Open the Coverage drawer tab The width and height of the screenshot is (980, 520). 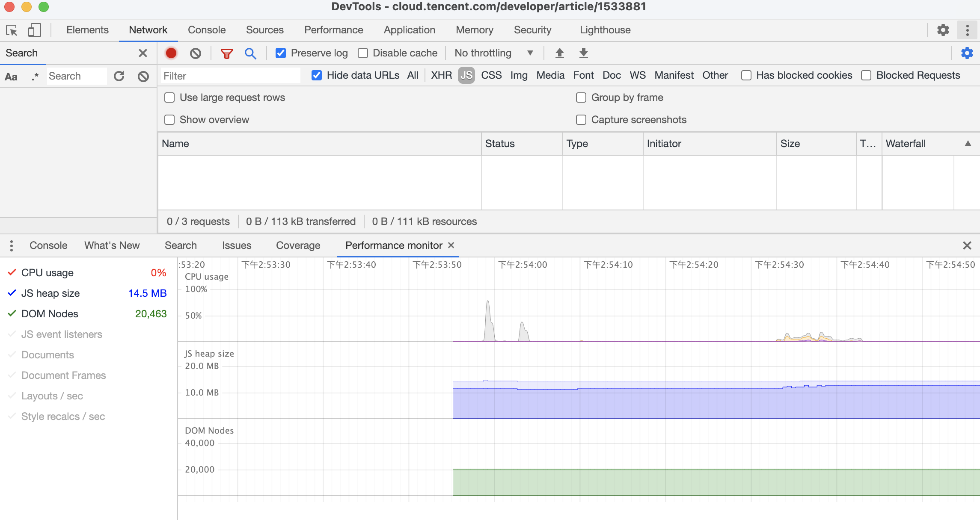coord(298,245)
